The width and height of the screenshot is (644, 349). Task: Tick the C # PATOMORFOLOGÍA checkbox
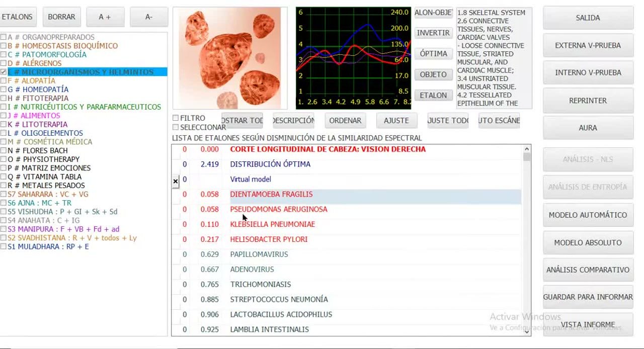4,54
